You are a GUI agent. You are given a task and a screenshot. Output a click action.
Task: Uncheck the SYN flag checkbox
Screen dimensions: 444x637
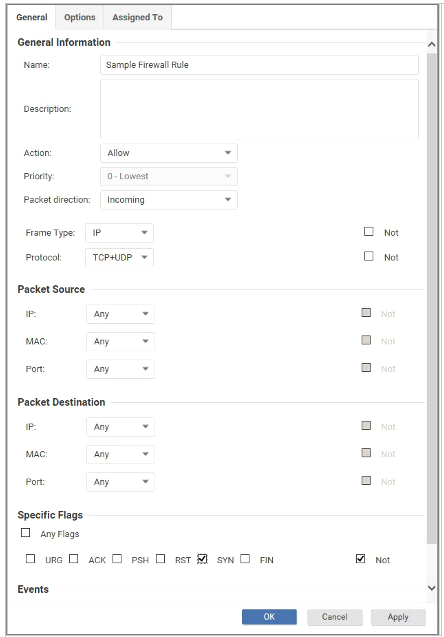(x=202, y=559)
